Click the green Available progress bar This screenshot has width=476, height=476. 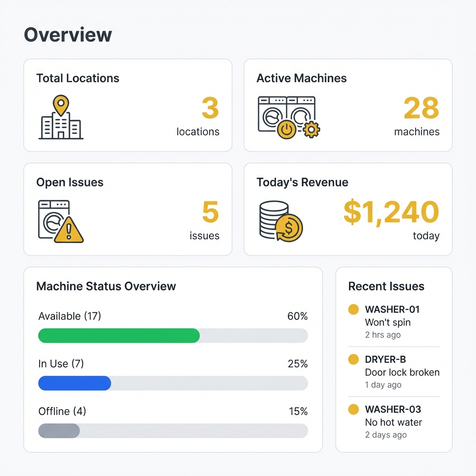[119, 336]
